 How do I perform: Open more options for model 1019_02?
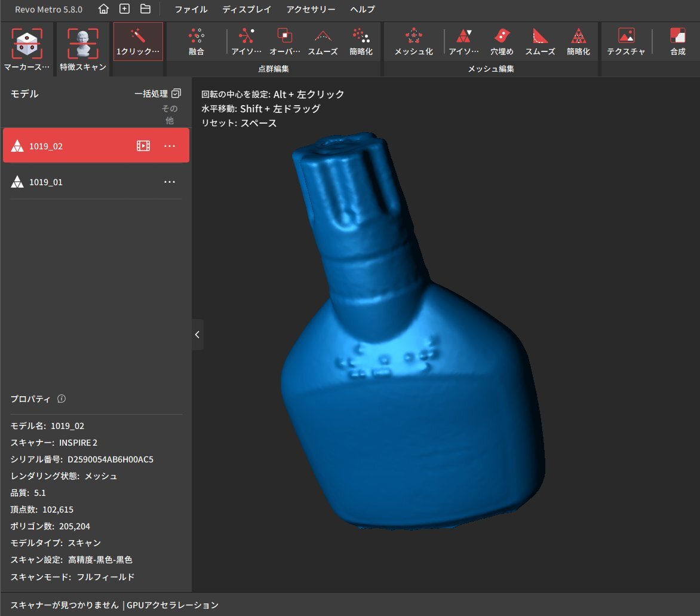tap(170, 146)
